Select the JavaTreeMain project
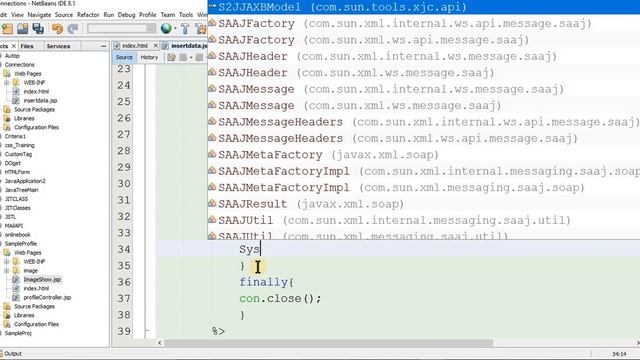This screenshot has width=640, height=360. (x=21, y=190)
